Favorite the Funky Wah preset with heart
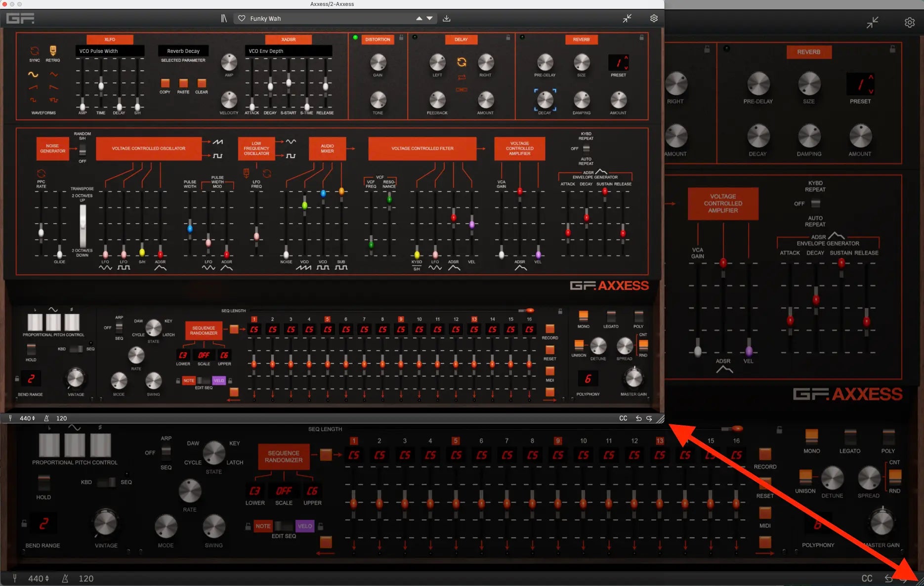This screenshot has height=586, width=924. click(242, 18)
